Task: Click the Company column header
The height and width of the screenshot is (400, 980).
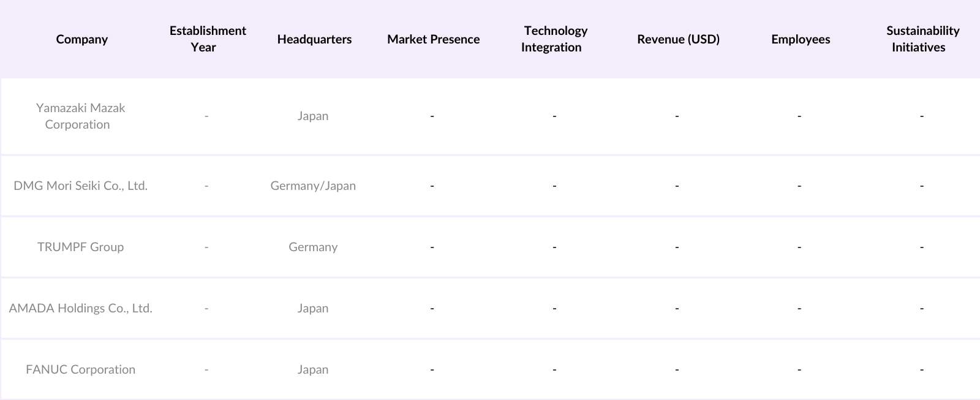Action: coord(81,39)
